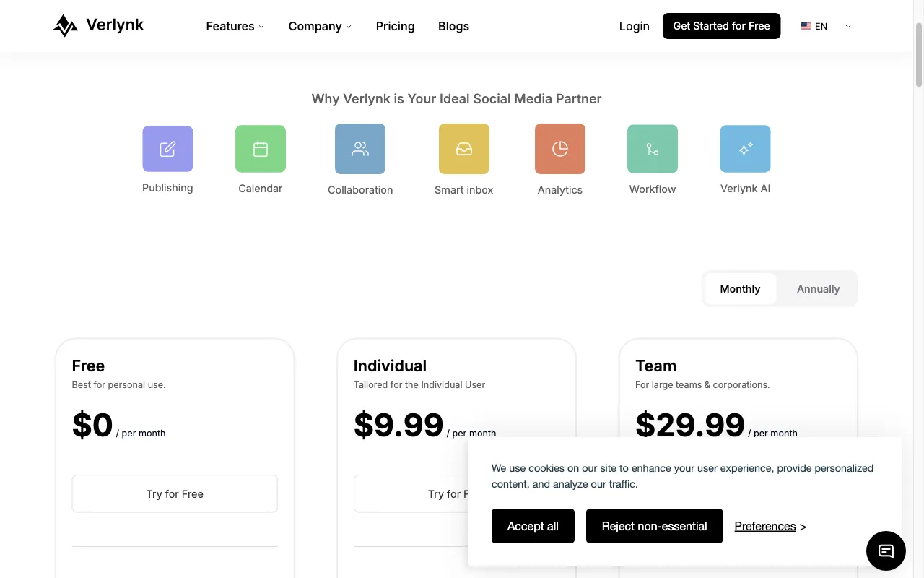Select the Smart inbox feature icon
This screenshot has height=578, width=924.
tap(464, 149)
